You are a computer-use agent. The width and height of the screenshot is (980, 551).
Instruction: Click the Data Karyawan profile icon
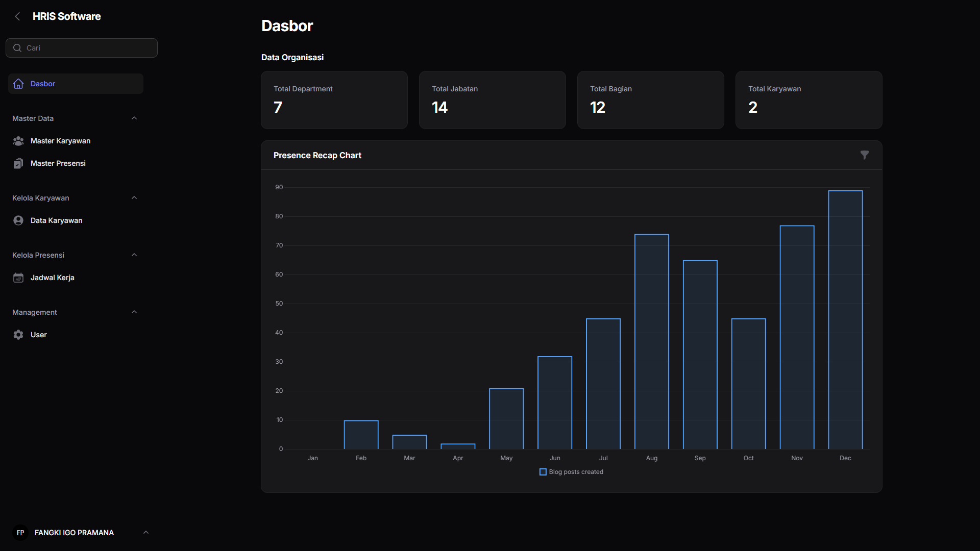[18, 220]
